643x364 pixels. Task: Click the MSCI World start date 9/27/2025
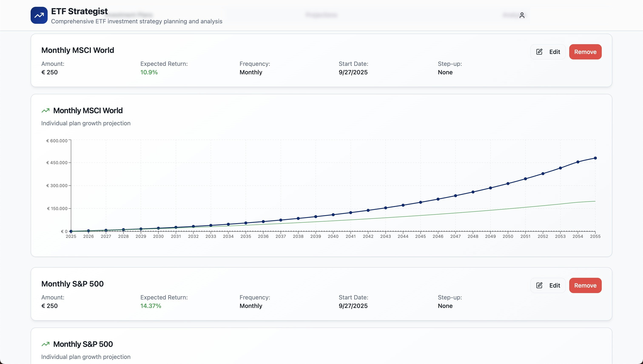(353, 72)
